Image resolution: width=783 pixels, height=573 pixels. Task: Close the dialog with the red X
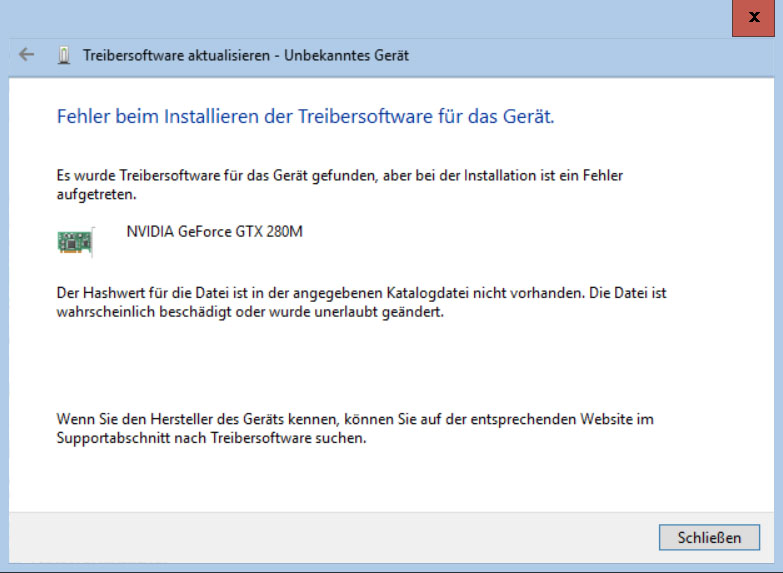754,18
